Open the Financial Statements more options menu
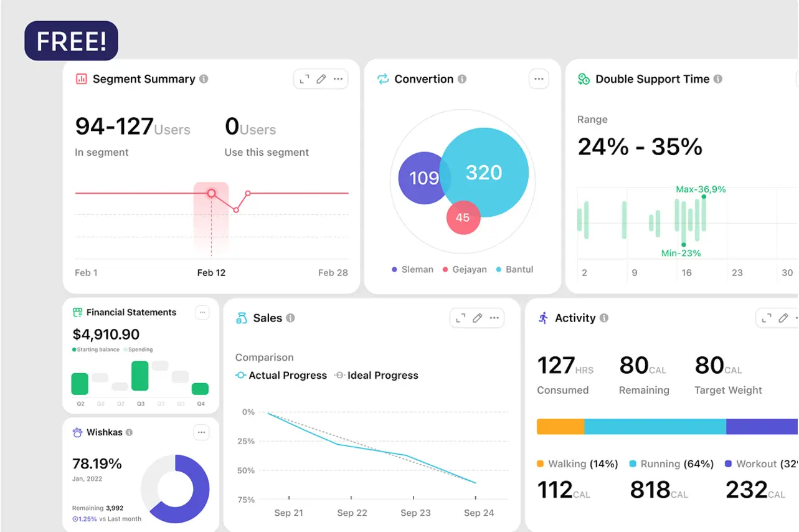 click(202, 312)
